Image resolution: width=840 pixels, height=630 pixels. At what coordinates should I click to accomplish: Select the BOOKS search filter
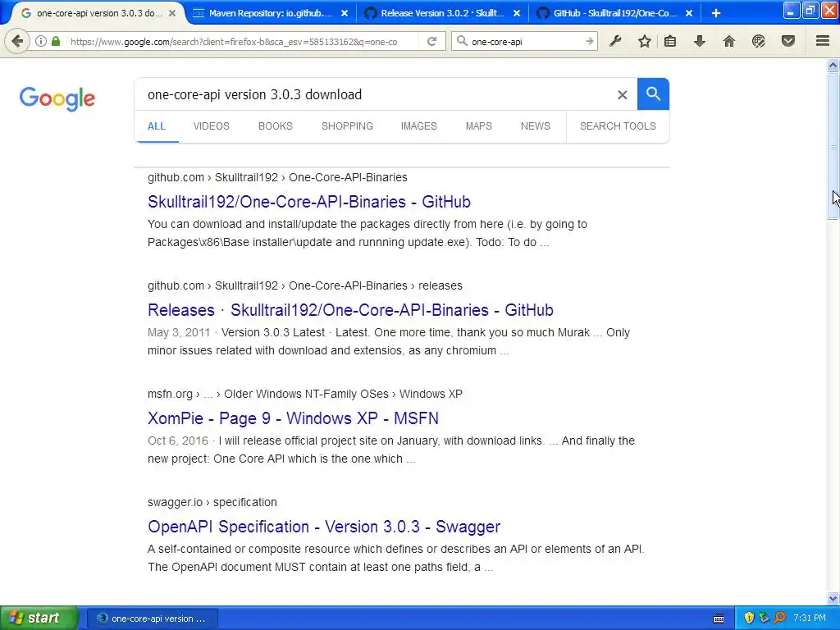pyautogui.click(x=276, y=126)
